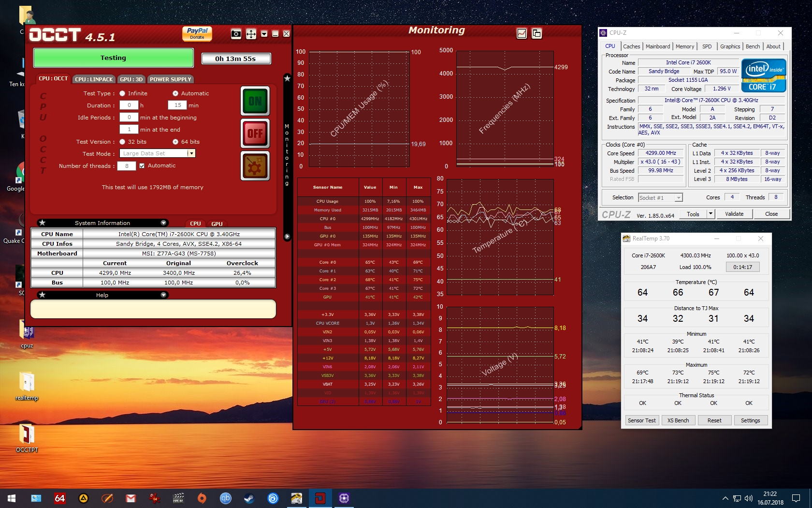Click the graph icon in Monitoring header
The height and width of the screenshot is (508, 812).
[522, 33]
